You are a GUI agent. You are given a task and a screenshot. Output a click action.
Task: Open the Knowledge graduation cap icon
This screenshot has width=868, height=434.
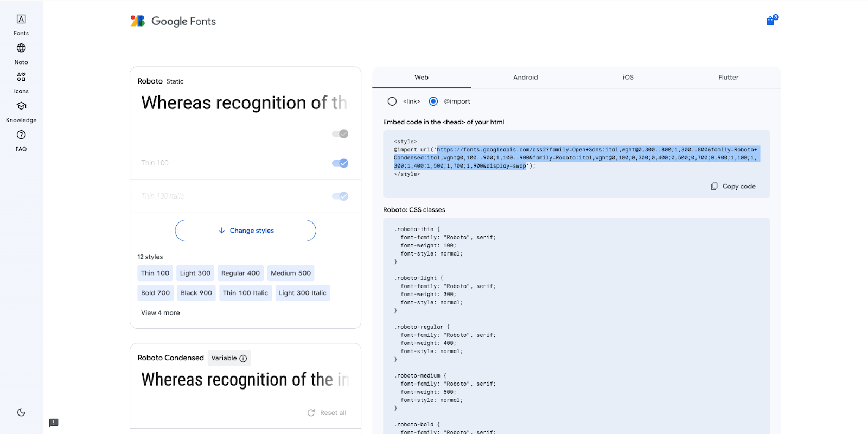[x=21, y=106]
